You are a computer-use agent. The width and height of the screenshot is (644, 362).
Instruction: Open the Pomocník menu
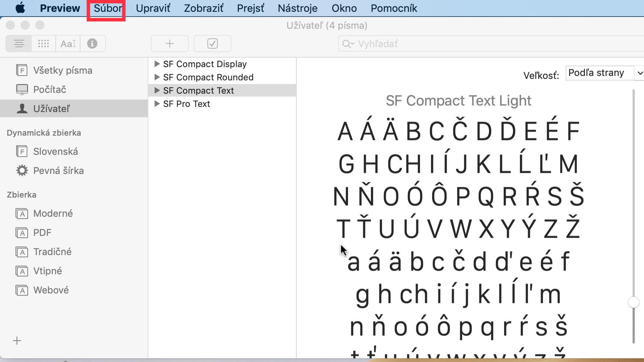394,8
